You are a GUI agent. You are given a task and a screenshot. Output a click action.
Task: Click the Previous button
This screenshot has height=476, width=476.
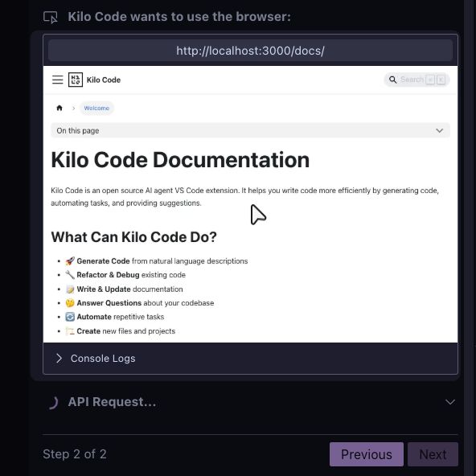click(x=367, y=454)
